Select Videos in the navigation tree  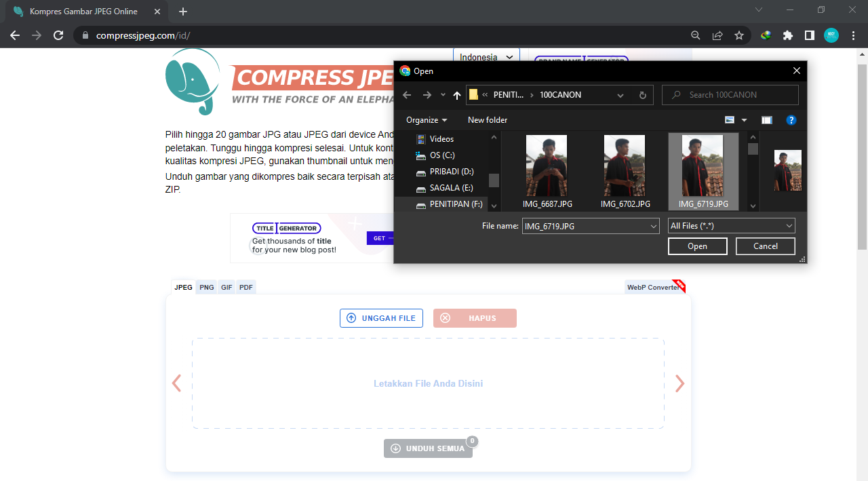click(x=441, y=139)
